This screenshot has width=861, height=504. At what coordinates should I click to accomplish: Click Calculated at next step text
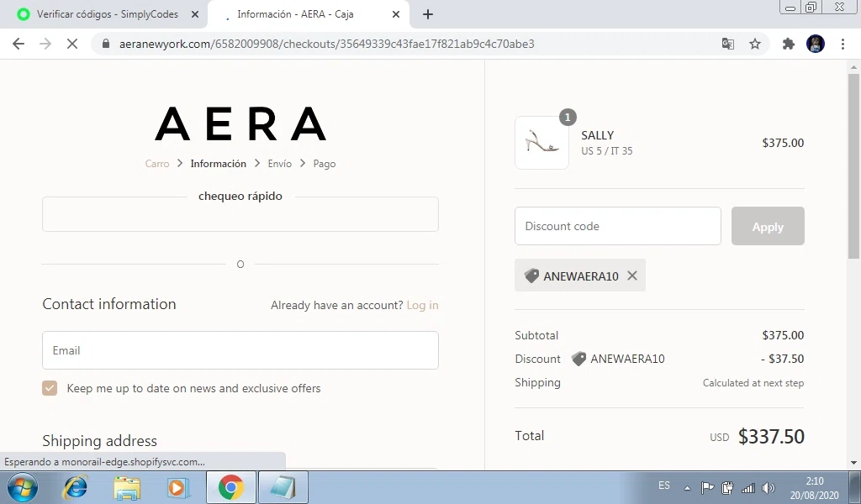(753, 383)
